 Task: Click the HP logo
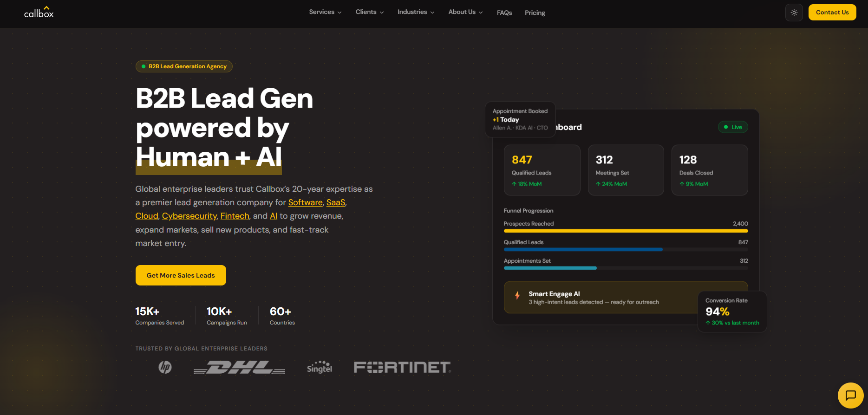coord(165,367)
